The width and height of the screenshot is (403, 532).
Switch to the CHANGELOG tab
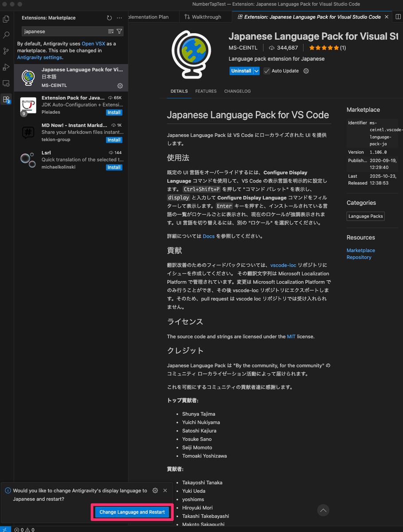tap(237, 91)
